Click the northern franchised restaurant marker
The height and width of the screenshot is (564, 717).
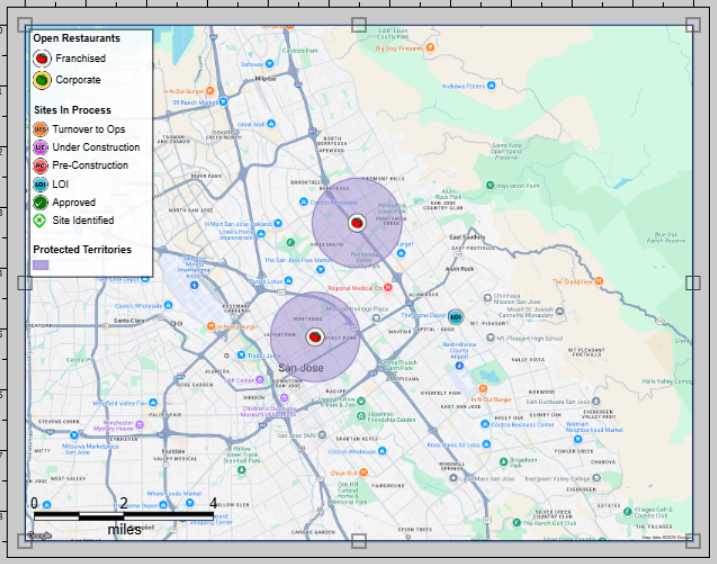point(356,223)
